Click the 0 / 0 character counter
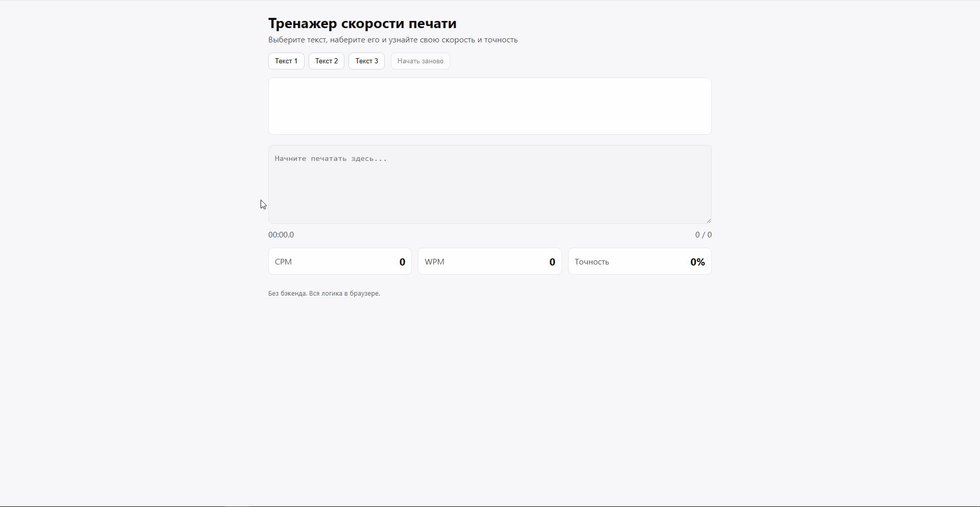The width and height of the screenshot is (980, 507). pyautogui.click(x=703, y=235)
